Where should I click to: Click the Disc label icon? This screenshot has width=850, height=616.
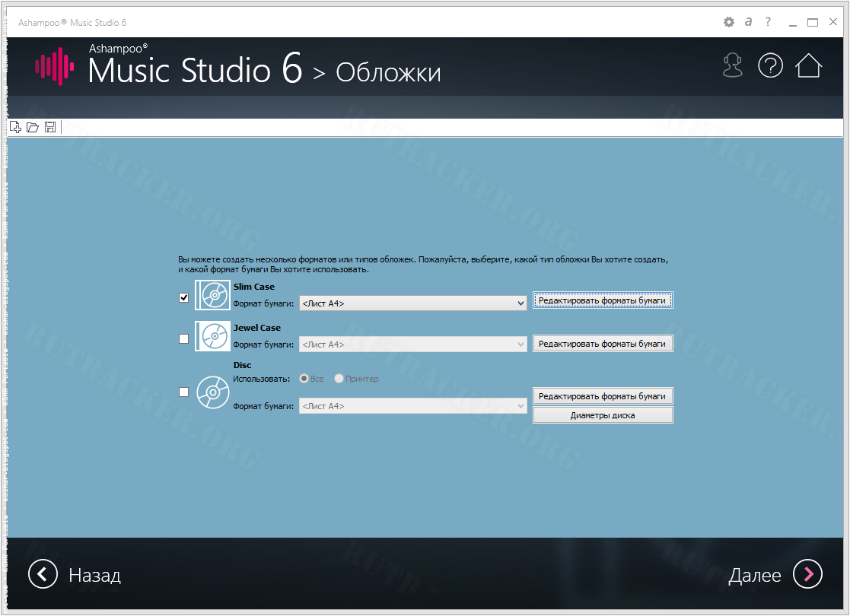212,392
